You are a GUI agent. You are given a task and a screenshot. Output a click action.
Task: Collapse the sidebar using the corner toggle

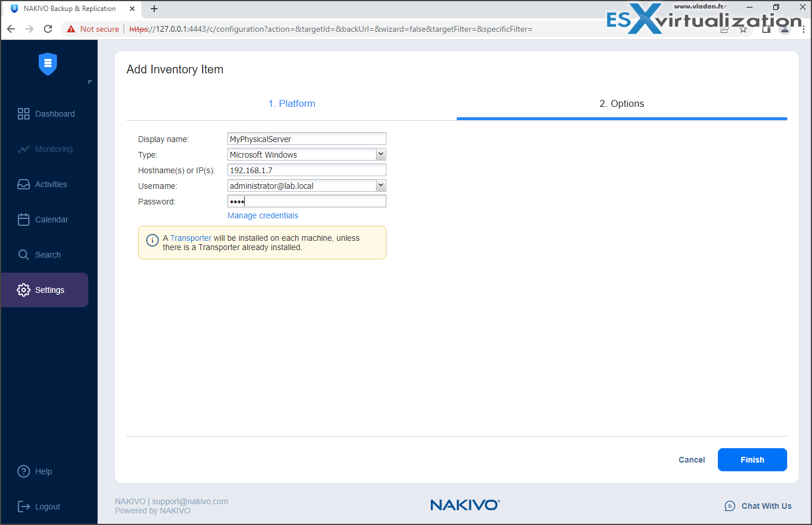[90, 82]
